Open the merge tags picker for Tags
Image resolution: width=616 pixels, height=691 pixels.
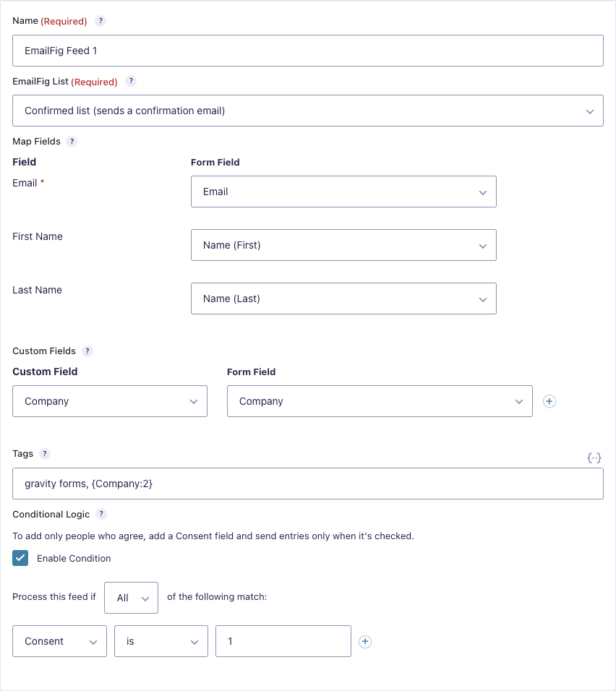594,458
